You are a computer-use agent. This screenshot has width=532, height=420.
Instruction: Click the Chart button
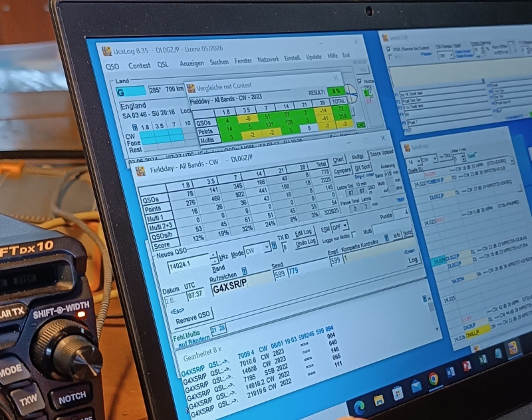338,160
